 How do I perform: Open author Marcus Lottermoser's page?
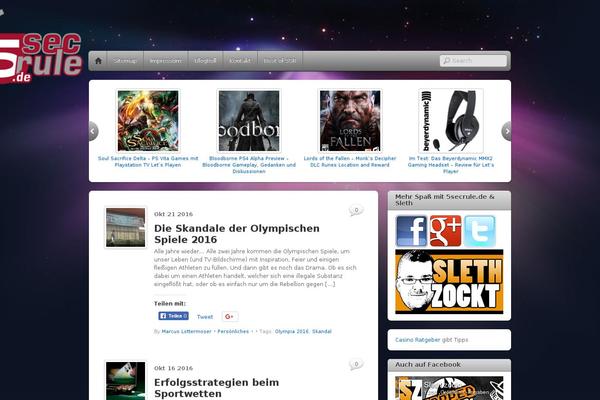coord(186,331)
